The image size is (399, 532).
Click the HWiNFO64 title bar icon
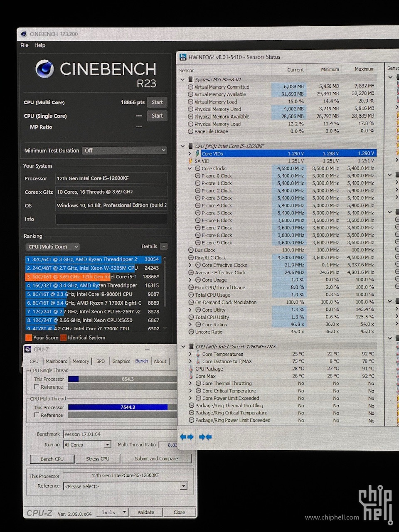tap(182, 57)
